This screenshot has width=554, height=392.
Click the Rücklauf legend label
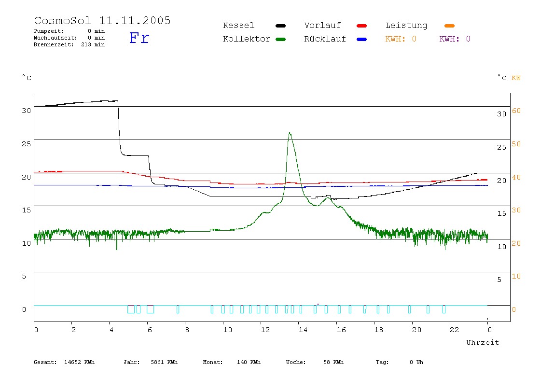click(325, 39)
